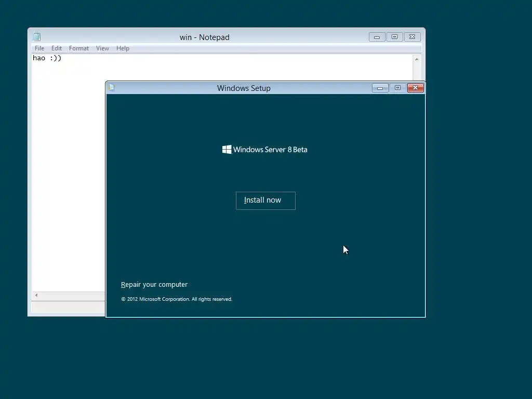Click Notepad's vertical scrollbar up arrow

point(417,59)
